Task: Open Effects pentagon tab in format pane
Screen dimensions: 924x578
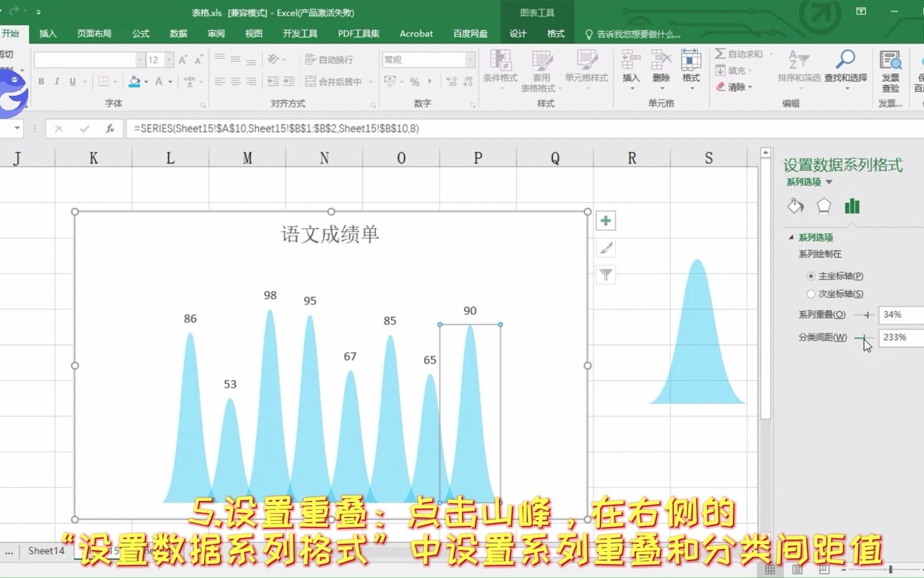Action: (823, 206)
